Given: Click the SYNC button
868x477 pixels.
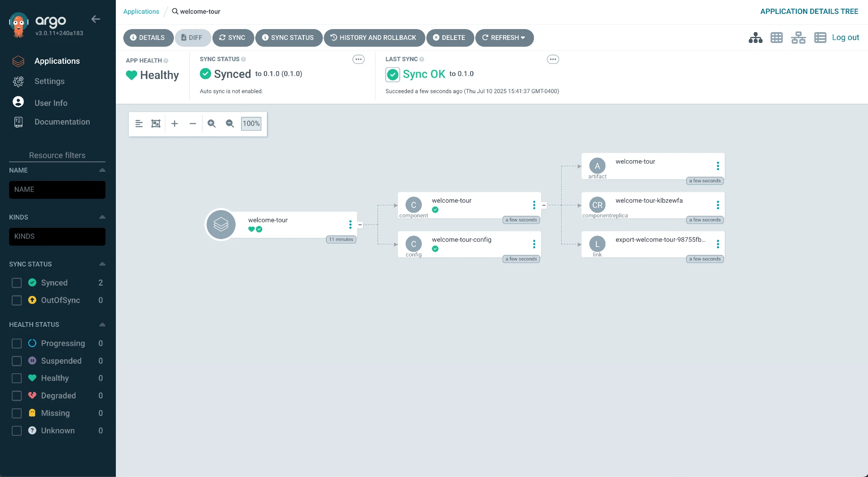Looking at the screenshot, I should [233, 38].
